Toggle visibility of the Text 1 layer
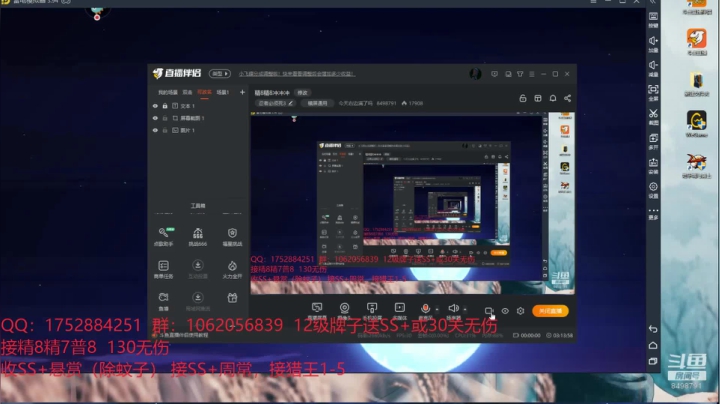The image size is (720, 404). click(x=155, y=106)
